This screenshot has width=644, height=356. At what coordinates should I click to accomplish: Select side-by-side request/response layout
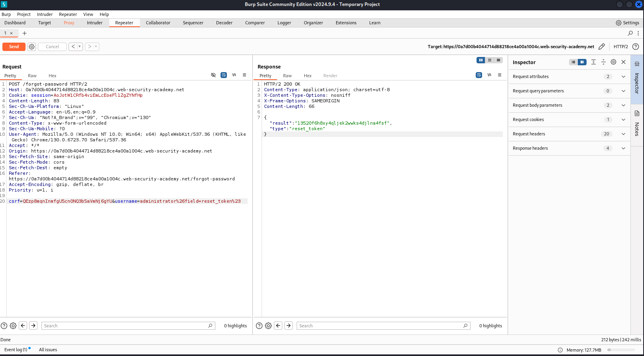(481, 60)
